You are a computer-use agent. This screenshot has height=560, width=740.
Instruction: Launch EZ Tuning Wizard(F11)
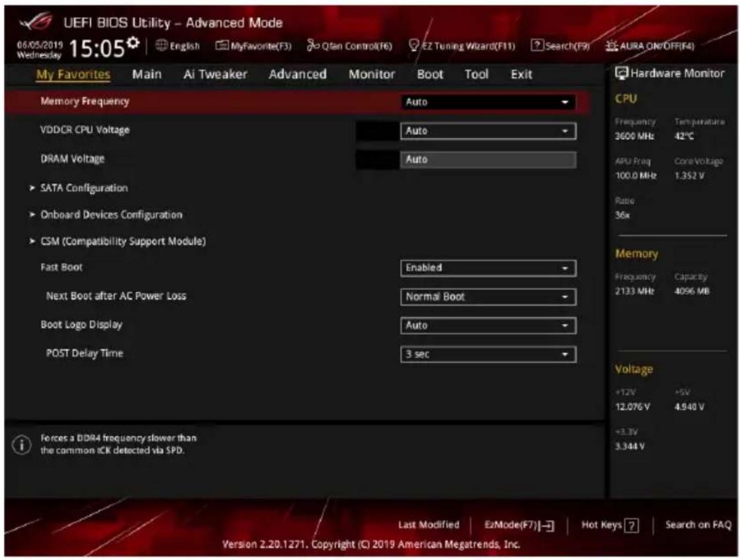point(461,46)
